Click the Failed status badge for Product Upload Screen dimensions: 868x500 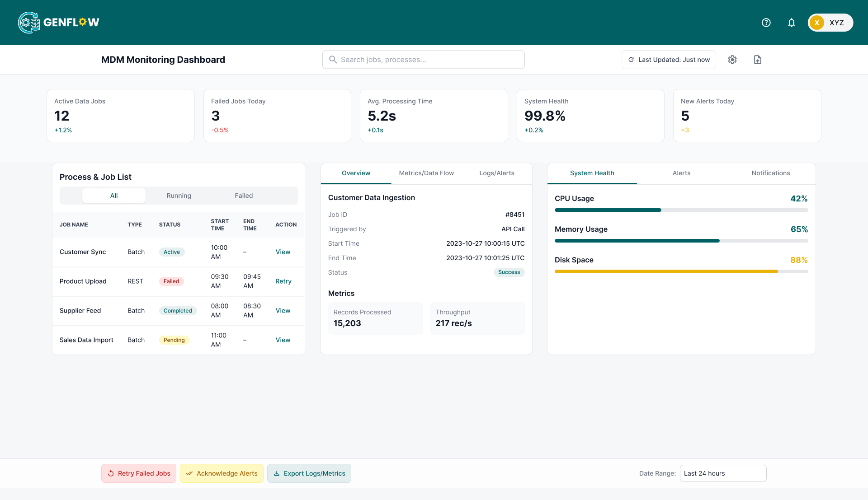(171, 281)
